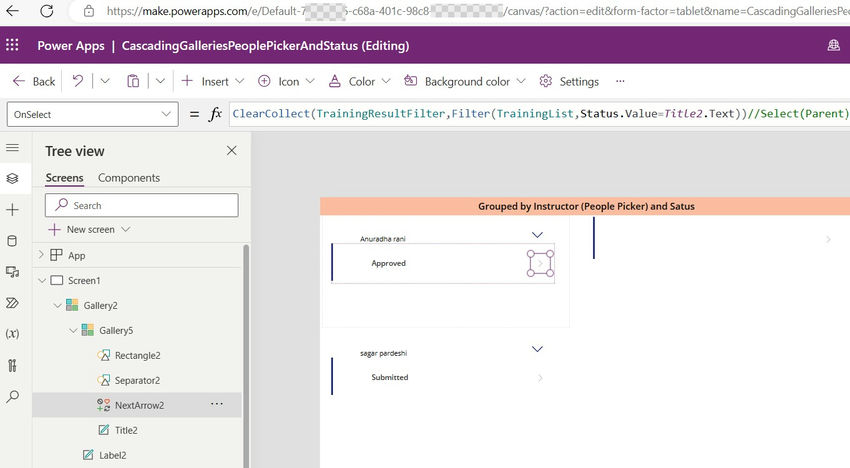Expand the App node
The height and width of the screenshot is (468, 850).
point(41,255)
